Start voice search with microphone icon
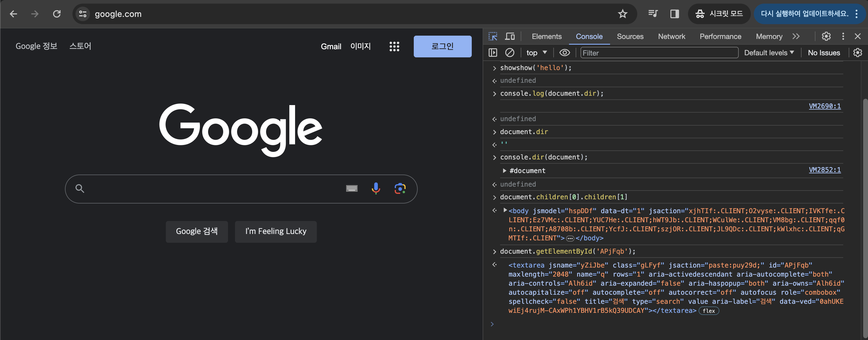The image size is (868, 340). [x=376, y=188]
